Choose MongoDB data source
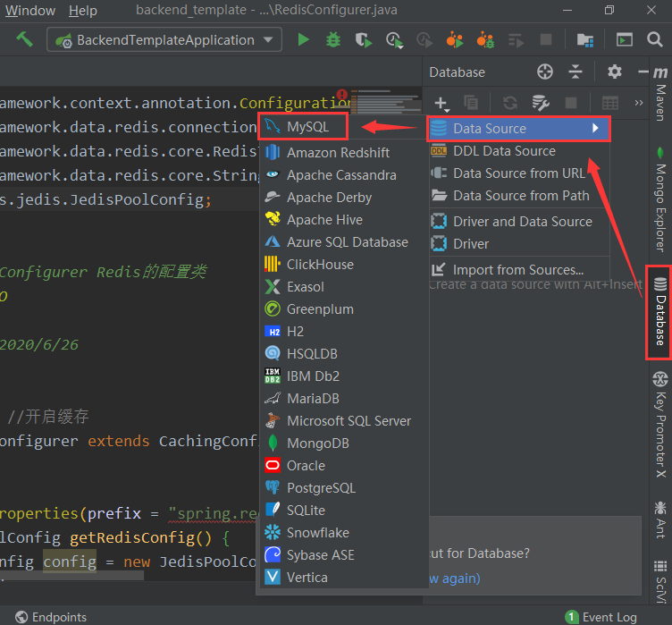The height and width of the screenshot is (625, 672). 344,443
